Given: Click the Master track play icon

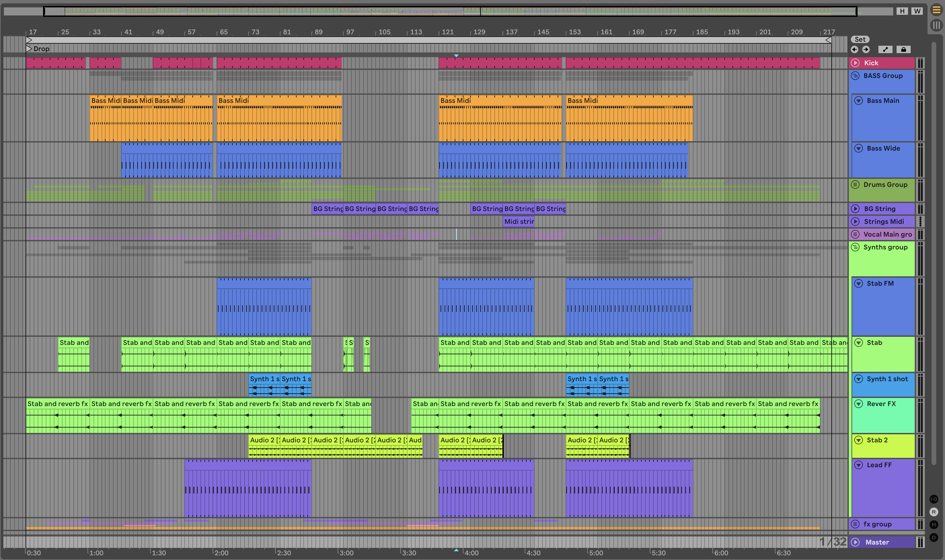Looking at the screenshot, I should [856, 542].
